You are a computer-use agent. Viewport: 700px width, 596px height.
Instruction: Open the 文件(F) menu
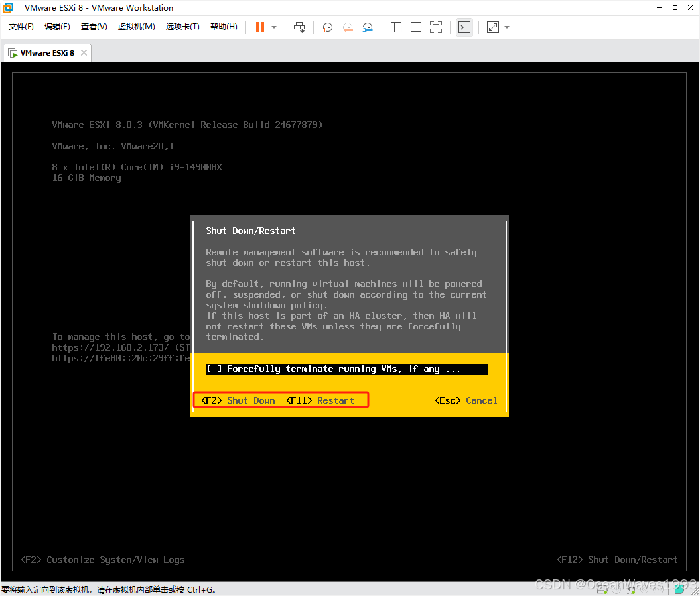21,27
